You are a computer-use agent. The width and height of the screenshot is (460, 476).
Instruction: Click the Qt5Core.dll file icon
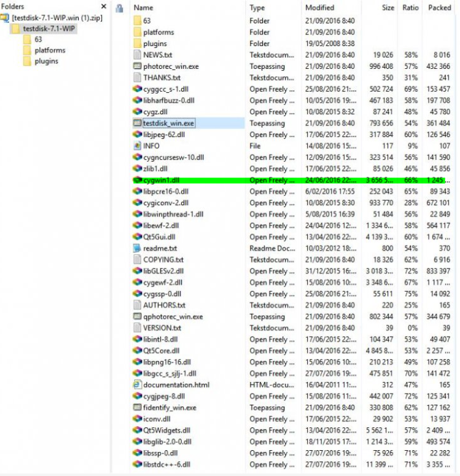[x=137, y=351]
